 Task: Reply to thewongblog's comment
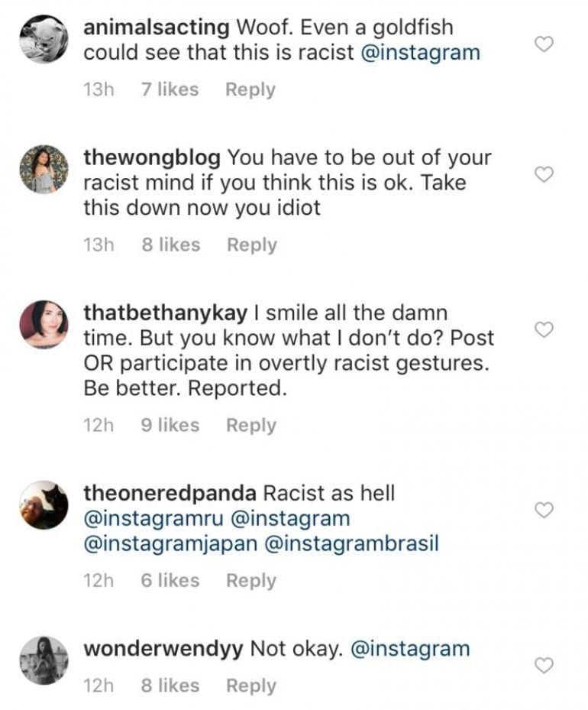click(x=251, y=245)
